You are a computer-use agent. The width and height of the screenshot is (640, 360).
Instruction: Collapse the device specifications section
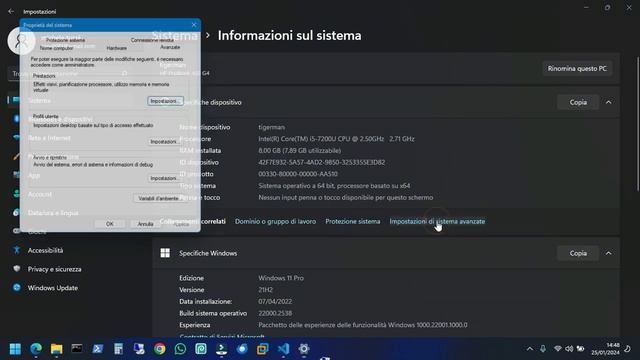[x=609, y=102]
